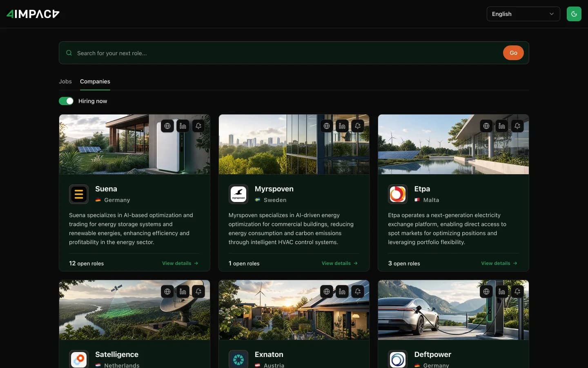588x368 pixels.
Task: Open Suena's LinkedIn icon
Action: [183, 126]
